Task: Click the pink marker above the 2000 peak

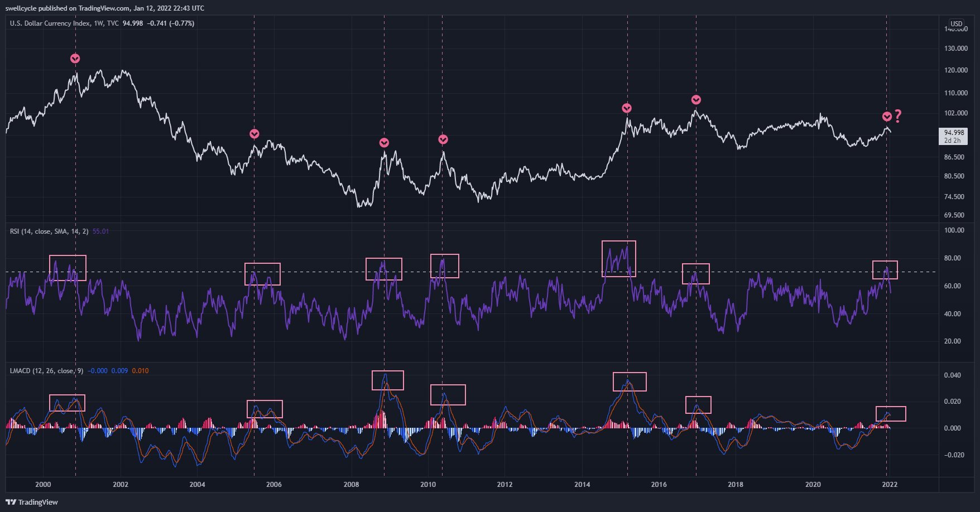Action: click(75, 59)
